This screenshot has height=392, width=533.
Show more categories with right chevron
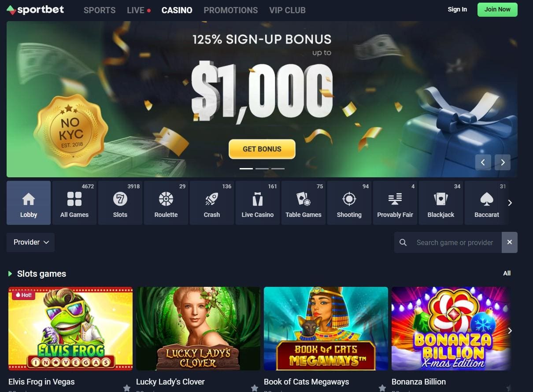(x=510, y=203)
